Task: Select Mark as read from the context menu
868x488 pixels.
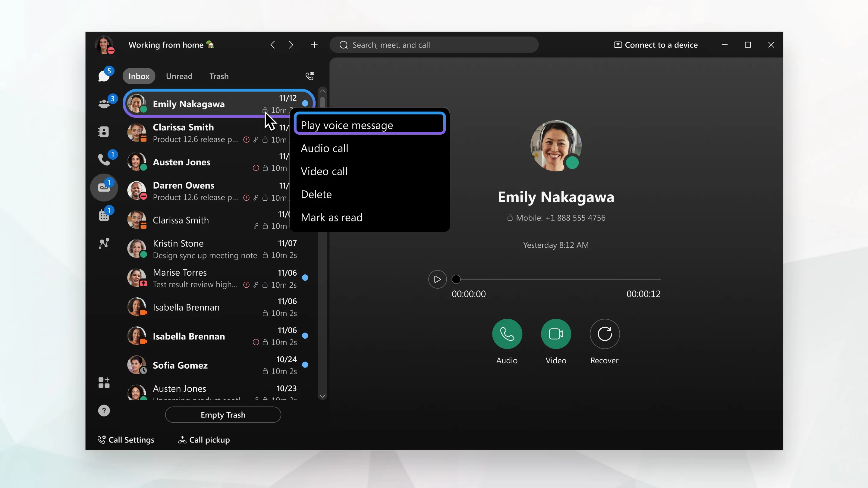Action: pyautogui.click(x=332, y=217)
